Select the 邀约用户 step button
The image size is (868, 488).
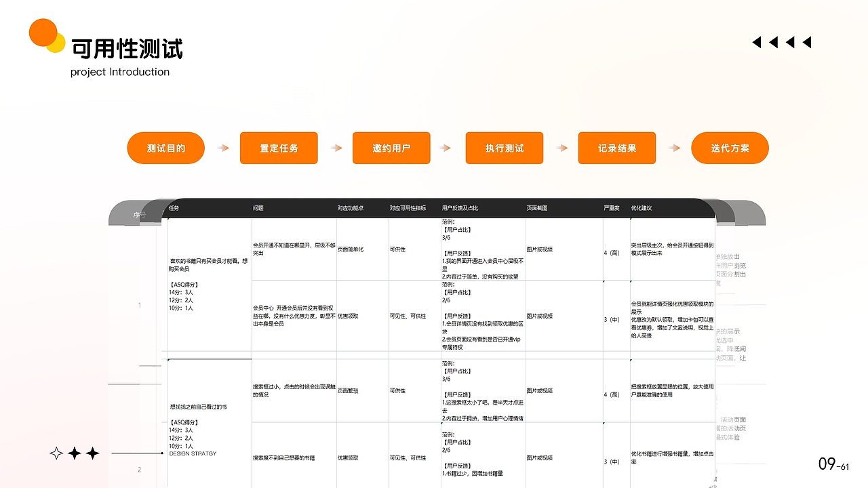click(391, 148)
